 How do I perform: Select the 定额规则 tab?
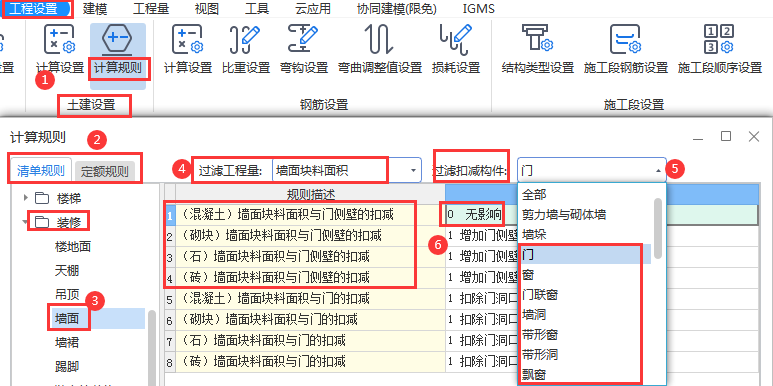tap(105, 171)
